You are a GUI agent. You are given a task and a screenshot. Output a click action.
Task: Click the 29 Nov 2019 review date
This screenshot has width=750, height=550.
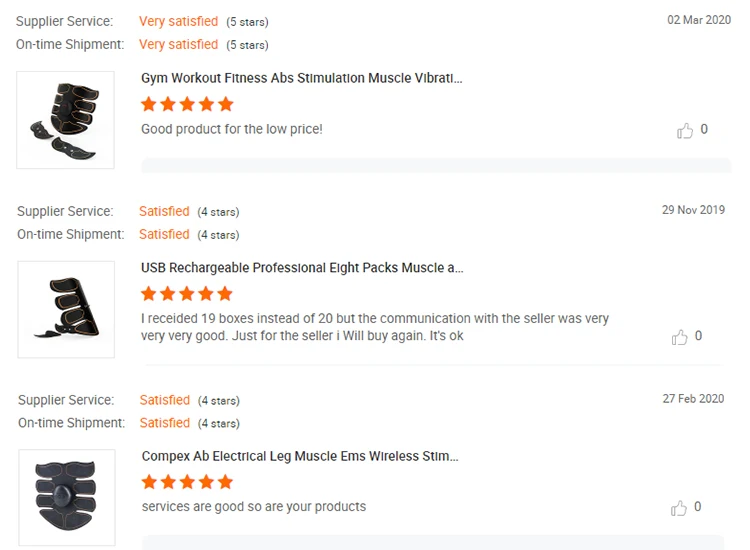pos(693,210)
